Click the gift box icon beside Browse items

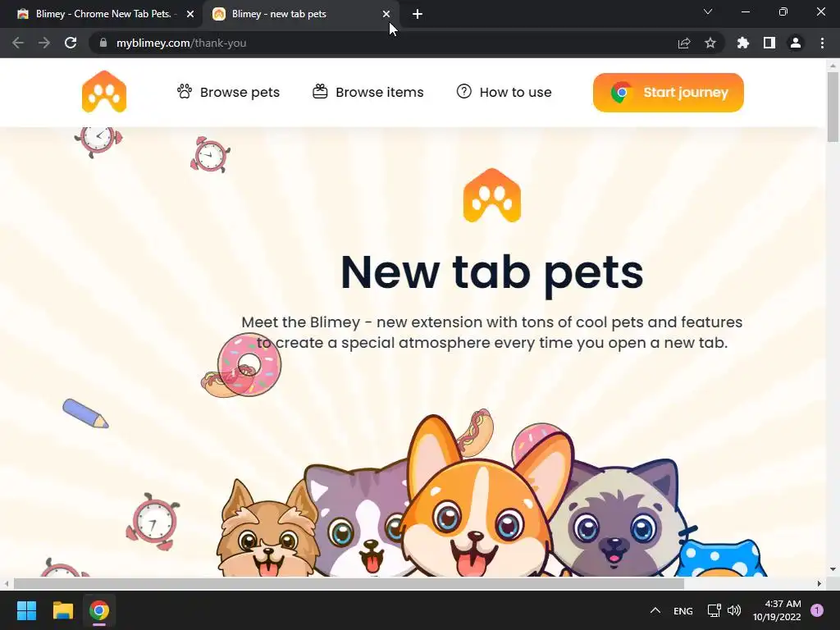click(x=320, y=91)
